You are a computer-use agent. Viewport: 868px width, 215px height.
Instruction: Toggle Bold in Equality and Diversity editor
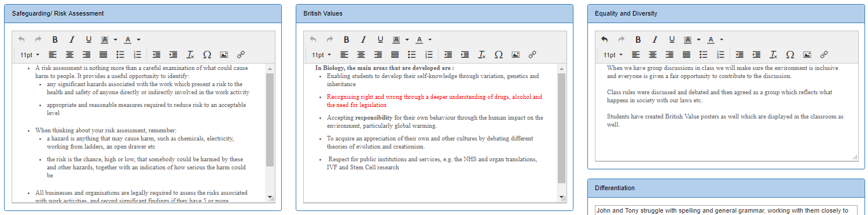[x=638, y=40]
